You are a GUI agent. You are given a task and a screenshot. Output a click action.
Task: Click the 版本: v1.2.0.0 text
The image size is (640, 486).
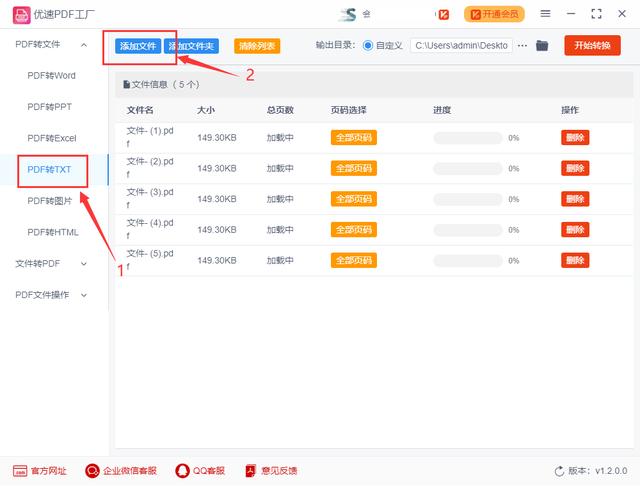(598, 471)
